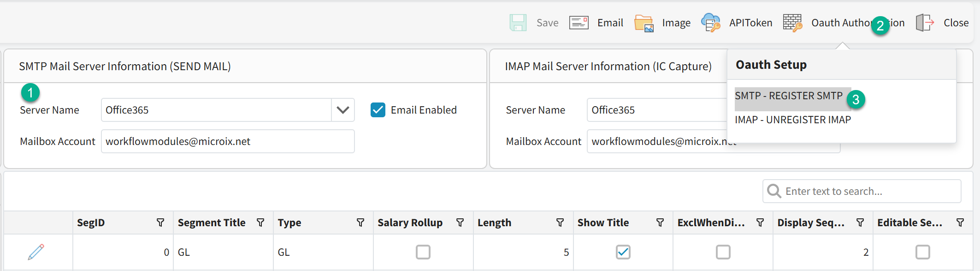The image size is (980, 271).
Task: Tick the ExclWhenDi checkbox in GL row
Action: click(723, 252)
